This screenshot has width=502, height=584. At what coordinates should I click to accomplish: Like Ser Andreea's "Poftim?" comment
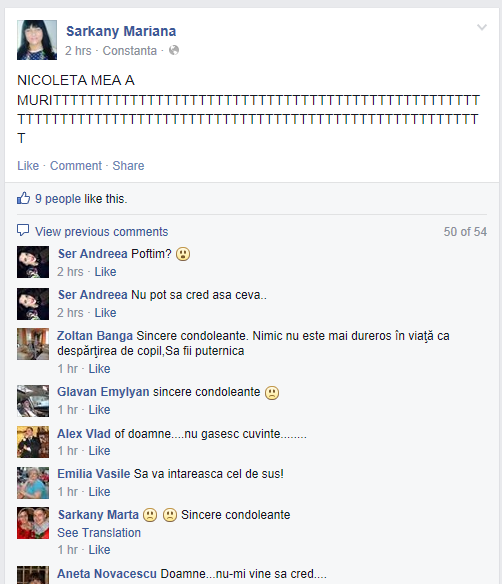pos(105,272)
